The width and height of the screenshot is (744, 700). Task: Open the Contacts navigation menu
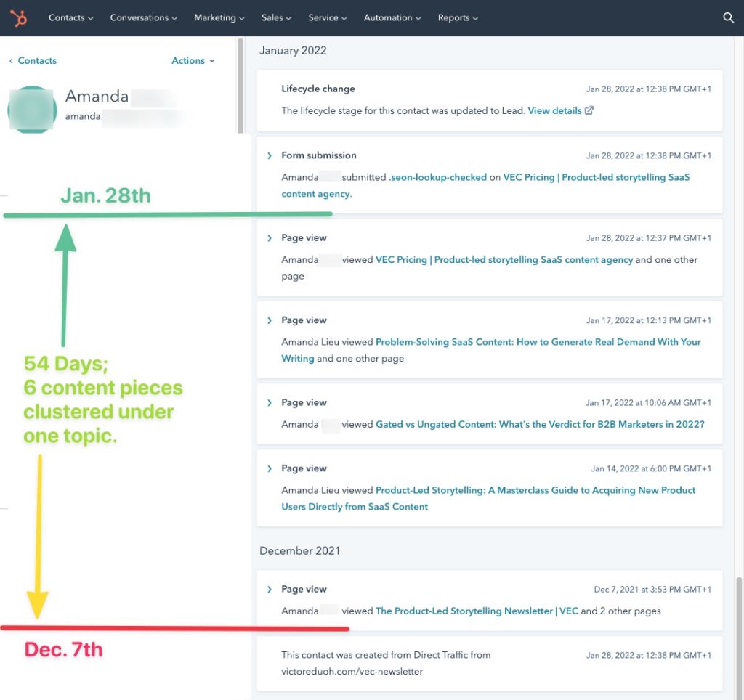pyautogui.click(x=70, y=18)
